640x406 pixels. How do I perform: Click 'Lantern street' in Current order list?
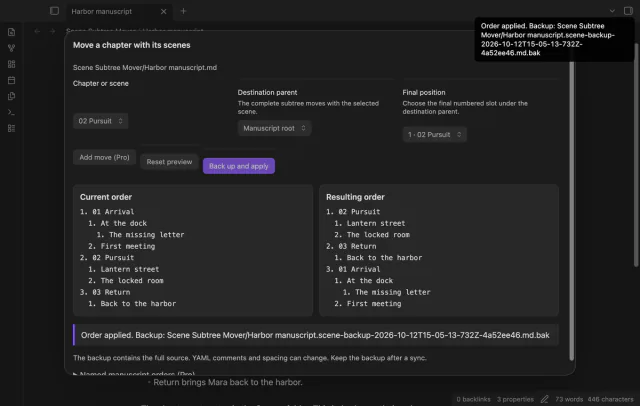coord(130,269)
